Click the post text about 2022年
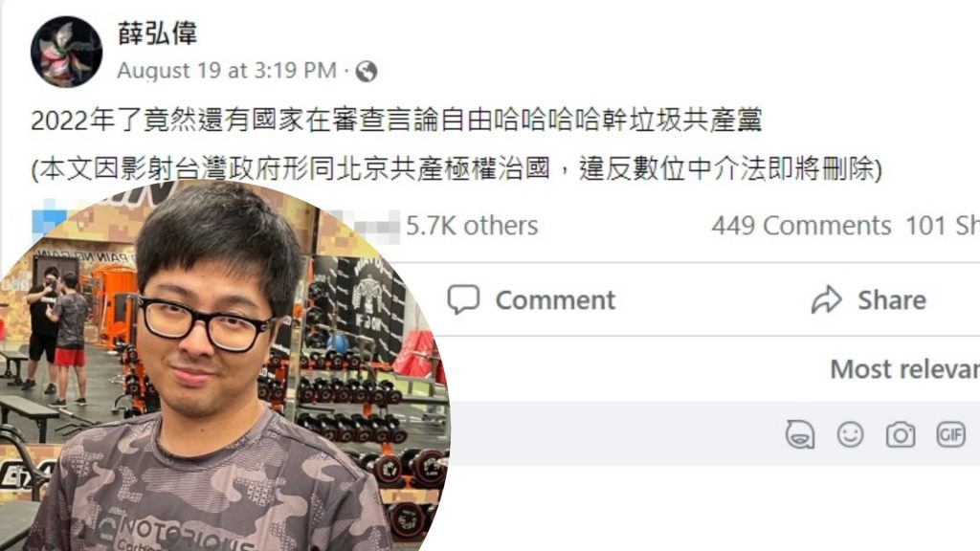Viewport: 980px width, 551px height. coord(396,120)
